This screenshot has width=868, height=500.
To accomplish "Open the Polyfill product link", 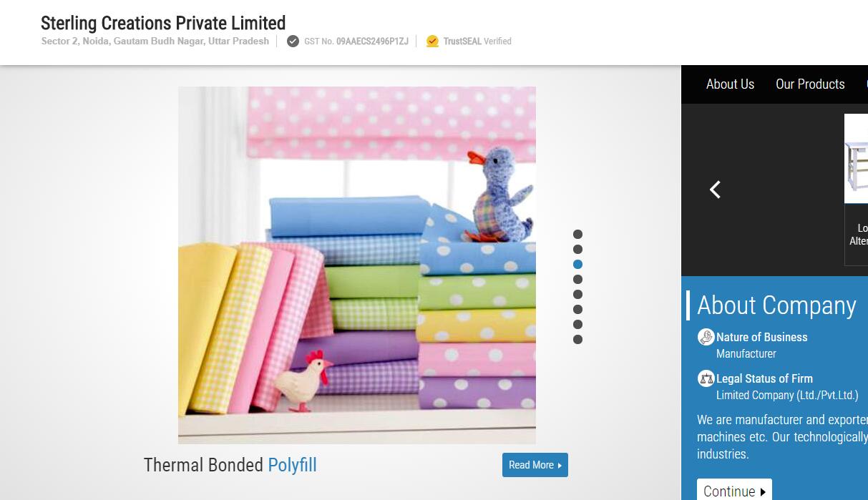I will pos(292,465).
